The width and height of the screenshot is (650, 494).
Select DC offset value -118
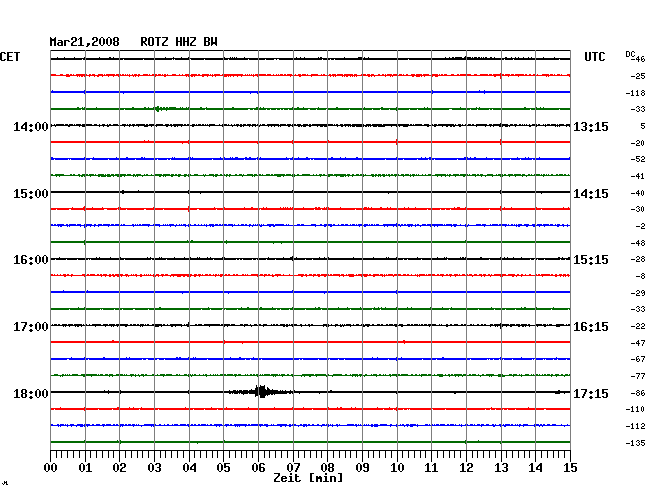635,93
